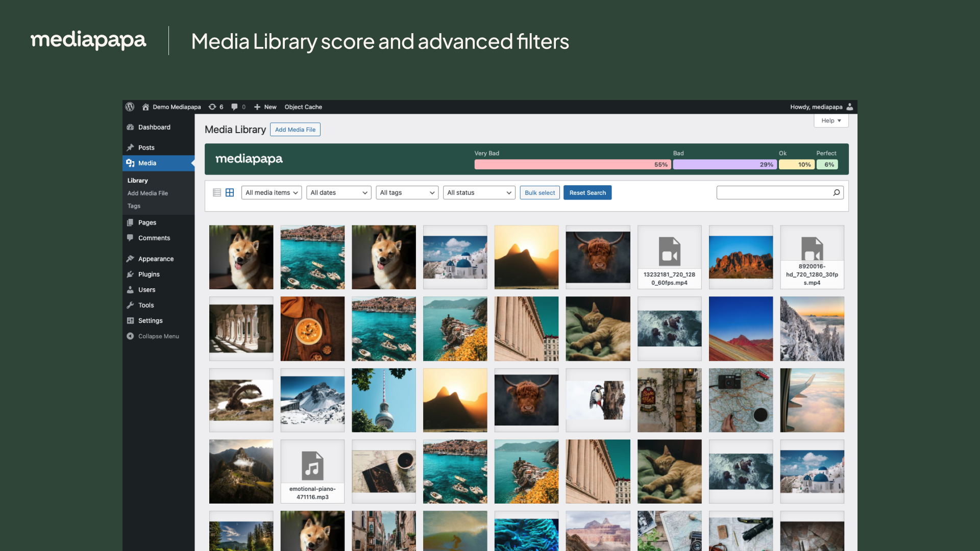
Task: Click the Plugins plug icon
Action: click(131, 274)
